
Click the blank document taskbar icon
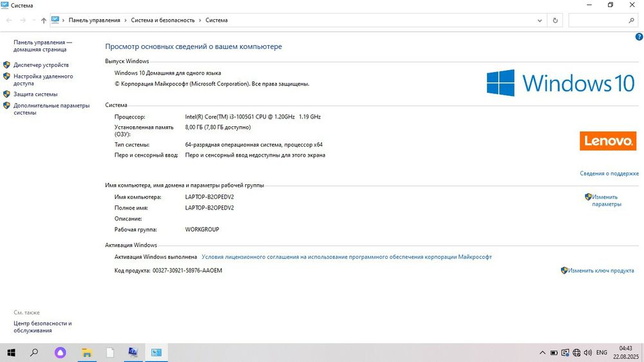[x=110, y=352]
